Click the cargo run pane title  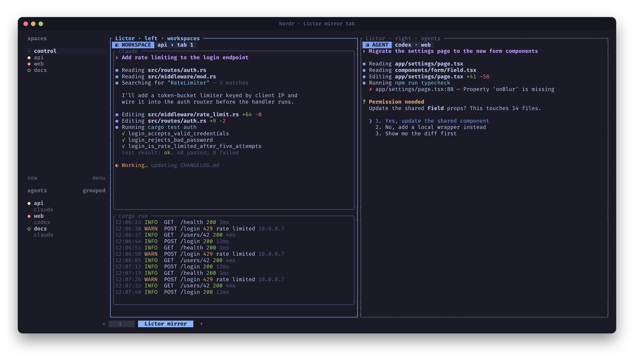coord(133,216)
